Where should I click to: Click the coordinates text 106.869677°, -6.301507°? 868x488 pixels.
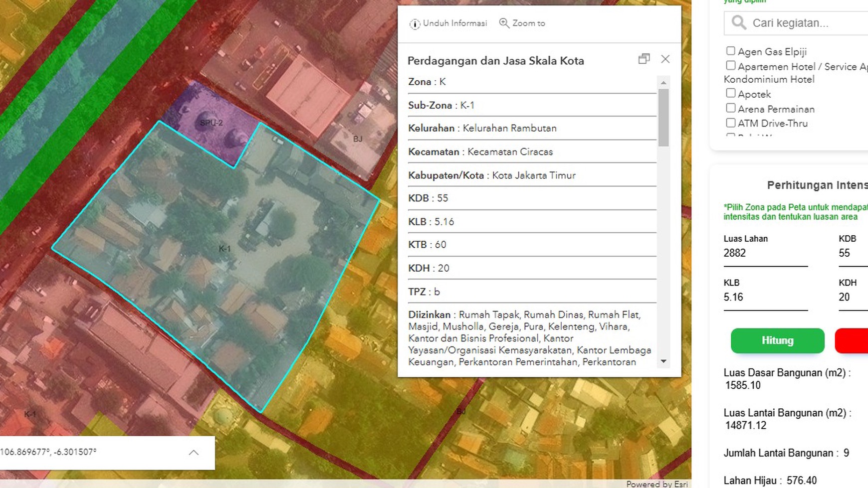coord(48,452)
